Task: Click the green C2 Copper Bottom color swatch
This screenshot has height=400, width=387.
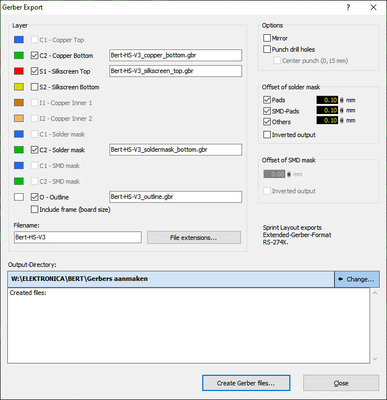Action: tap(19, 55)
